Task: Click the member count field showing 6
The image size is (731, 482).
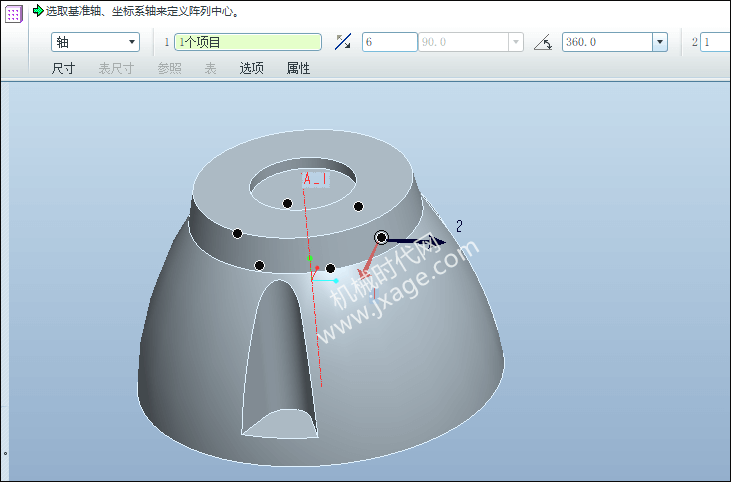Action: pyautogui.click(x=390, y=42)
